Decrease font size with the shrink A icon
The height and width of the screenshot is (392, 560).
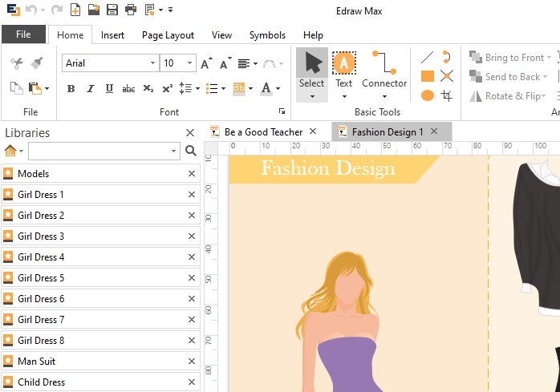point(225,63)
